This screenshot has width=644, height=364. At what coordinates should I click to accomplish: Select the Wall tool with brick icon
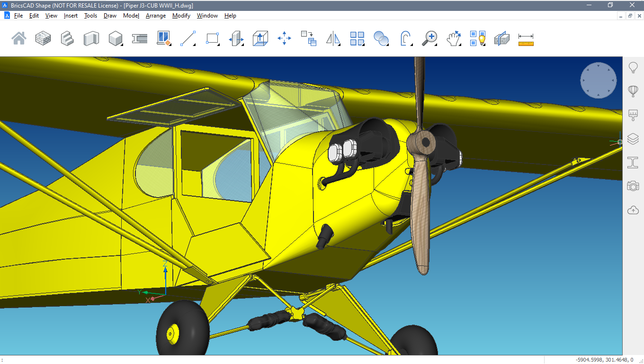tap(43, 38)
